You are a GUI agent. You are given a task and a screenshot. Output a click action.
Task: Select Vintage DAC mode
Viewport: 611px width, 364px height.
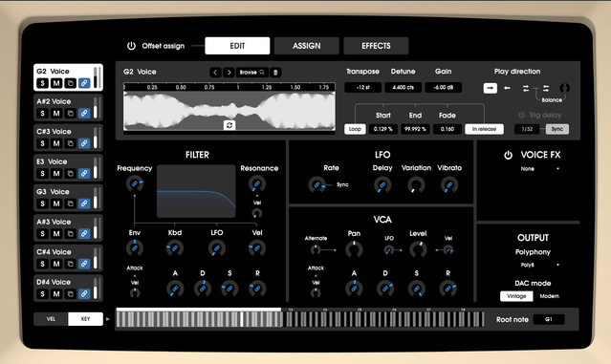tap(516, 296)
